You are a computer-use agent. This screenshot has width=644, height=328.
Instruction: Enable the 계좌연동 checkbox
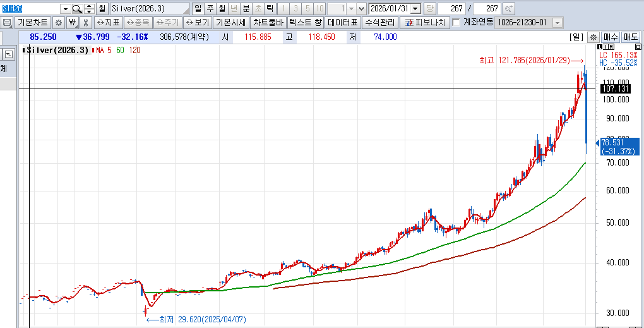(x=456, y=23)
